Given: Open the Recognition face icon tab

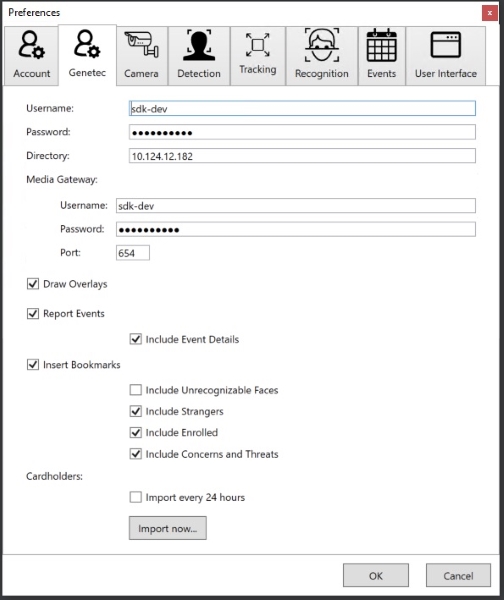Looking at the screenshot, I should point(321,45).
